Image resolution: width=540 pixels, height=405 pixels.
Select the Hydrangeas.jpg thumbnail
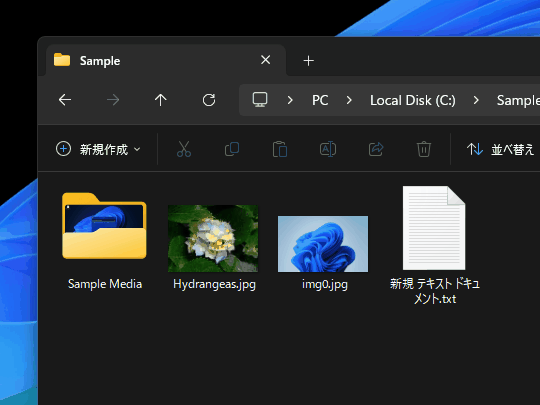(213, 238)
